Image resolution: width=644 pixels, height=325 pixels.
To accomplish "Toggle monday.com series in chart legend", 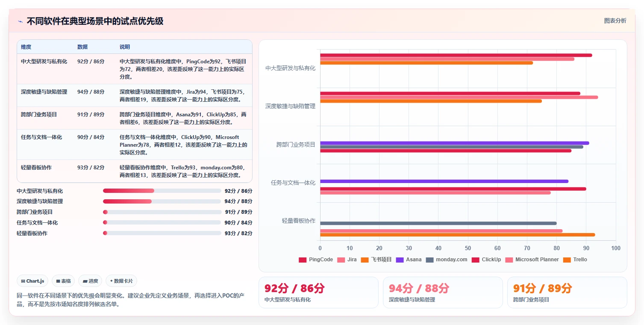I will coord(447,260).
